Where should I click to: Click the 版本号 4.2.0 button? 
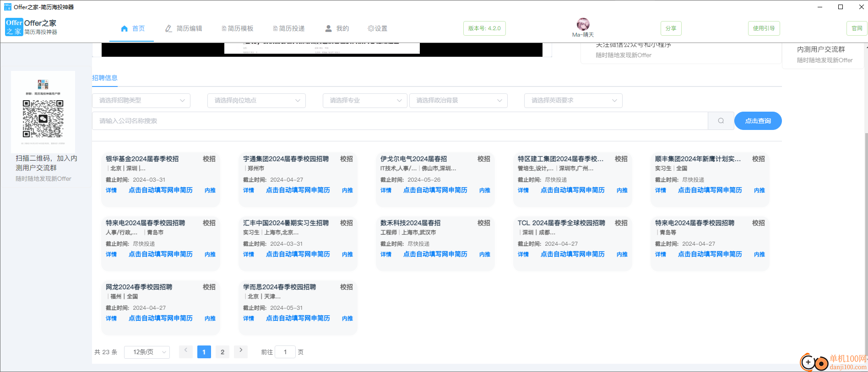(484, 28)
